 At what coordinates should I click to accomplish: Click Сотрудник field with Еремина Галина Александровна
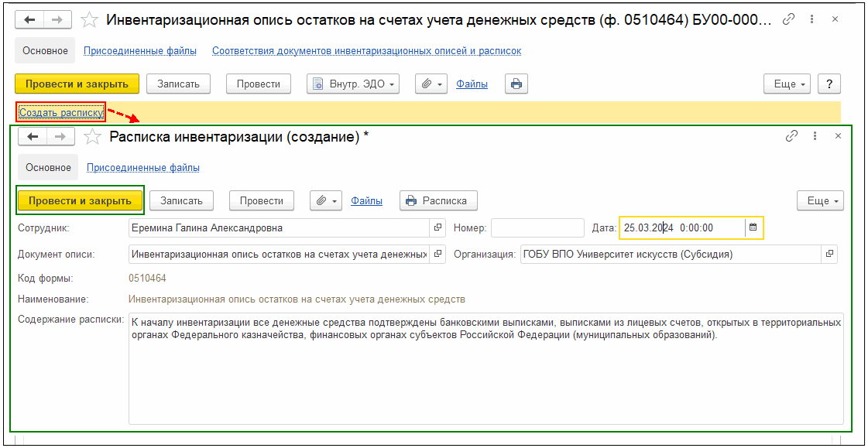[x=279, y=227]
